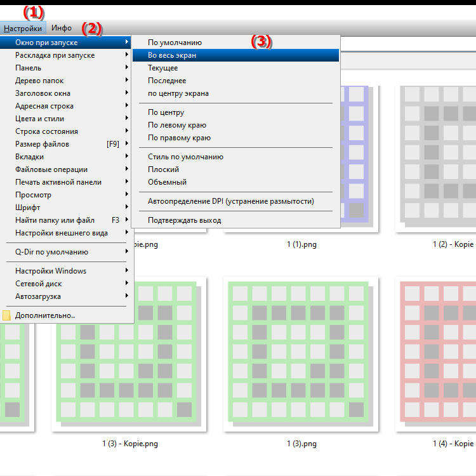Select the red 1 (4) - Kopie thumbnail
Image resolution: width=476 pixels, height=476 pixels.
[x=435, y=354]
